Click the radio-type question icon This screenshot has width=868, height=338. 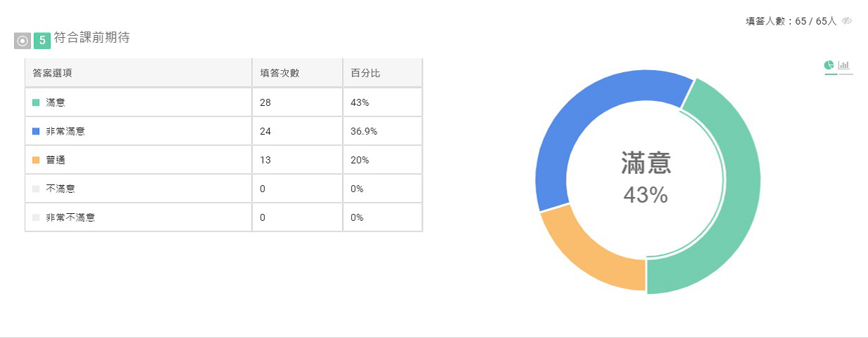click(22, 41)
